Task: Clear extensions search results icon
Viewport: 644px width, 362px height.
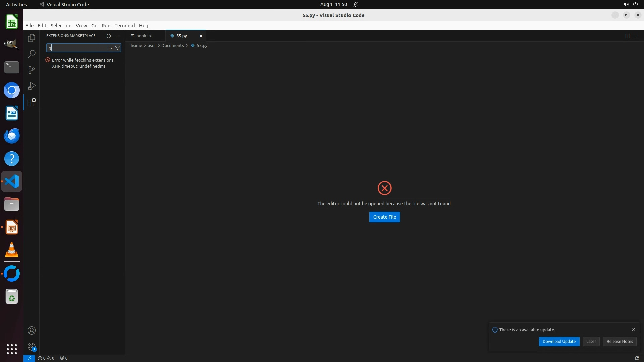Action: coord(110,48)
